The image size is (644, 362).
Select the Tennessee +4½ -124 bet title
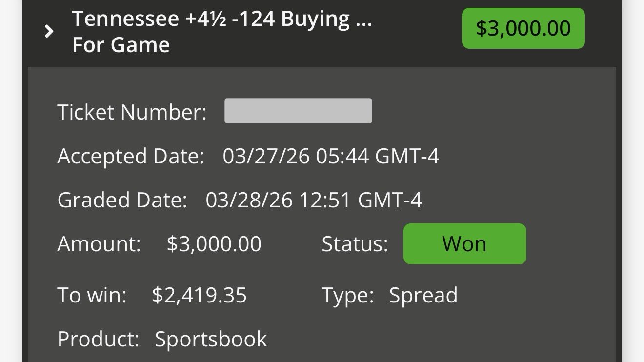pos(222,20)
